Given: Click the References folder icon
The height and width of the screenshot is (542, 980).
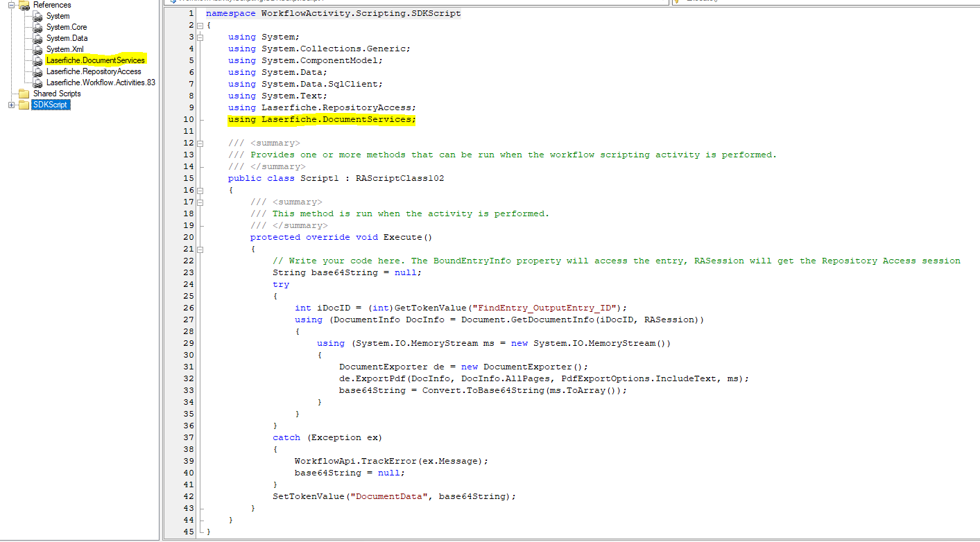Looking at the screenshot, I should click(x=24, y=5).
